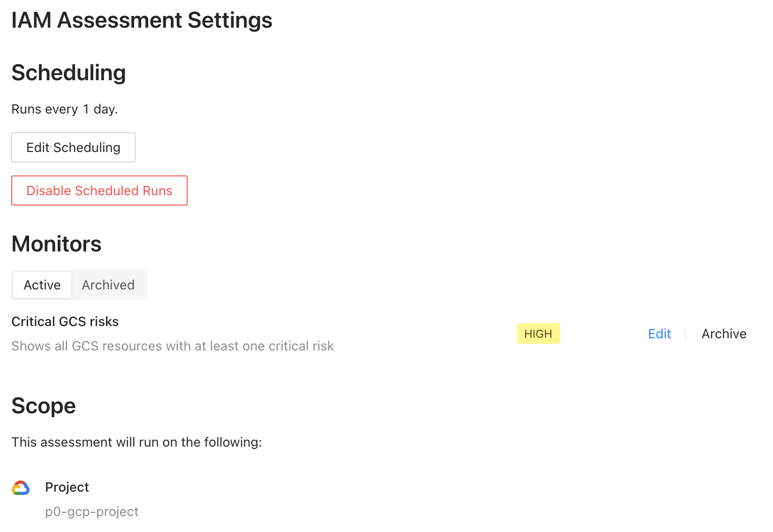This screenshot has height=532, width=773.
Task: Disable scheduled runs for the assessment
Action: [x=99, y=190]
